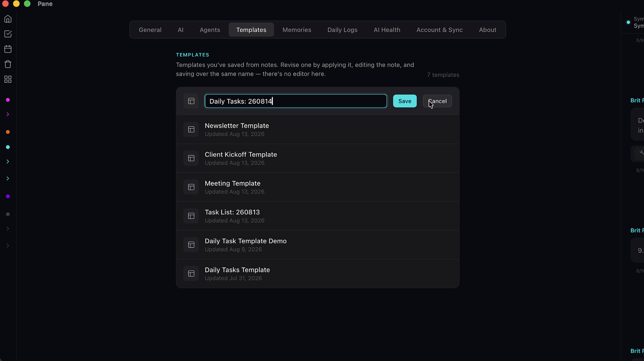Image resolution: width=644 pixels, height=361 pixels.
Task: Select the magenta dot workspace in sidebar
Action: coord(8,100)
